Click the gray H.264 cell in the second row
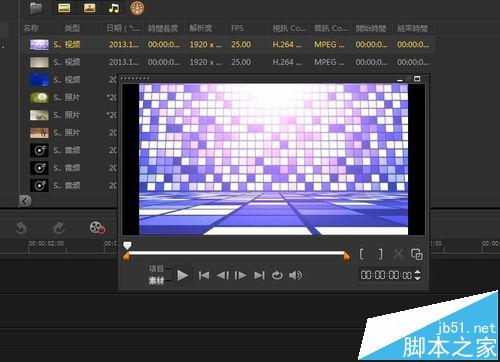The image size is (500, 362). click(x=287, y=62)
